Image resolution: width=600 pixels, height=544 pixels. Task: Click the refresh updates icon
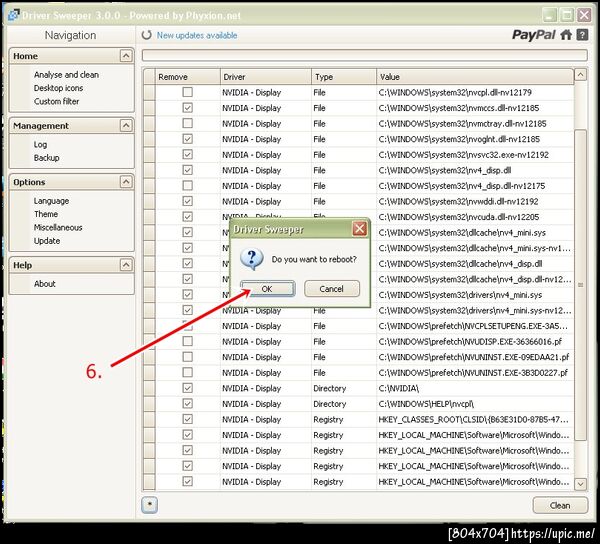[147, 35]
